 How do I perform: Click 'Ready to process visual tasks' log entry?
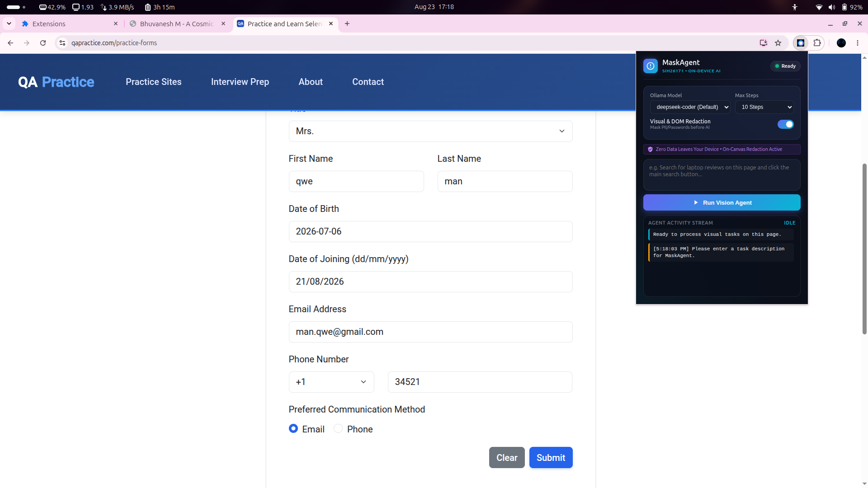pos(721,234)
